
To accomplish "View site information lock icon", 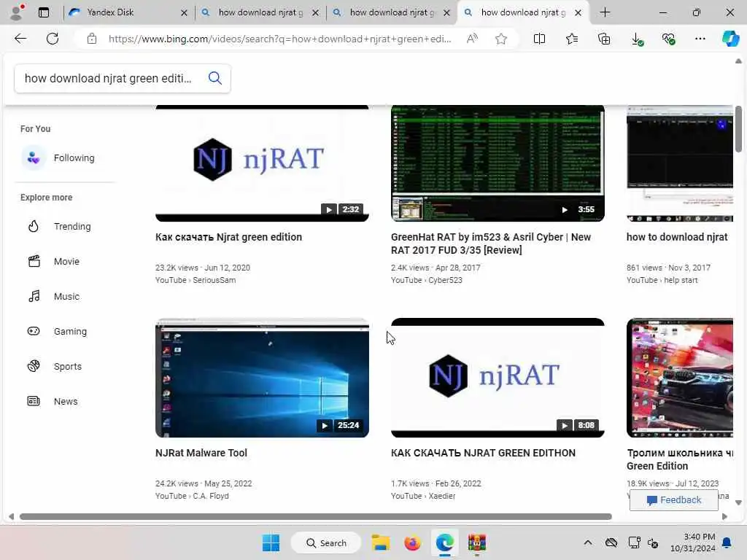I will (x=92, y=39).
